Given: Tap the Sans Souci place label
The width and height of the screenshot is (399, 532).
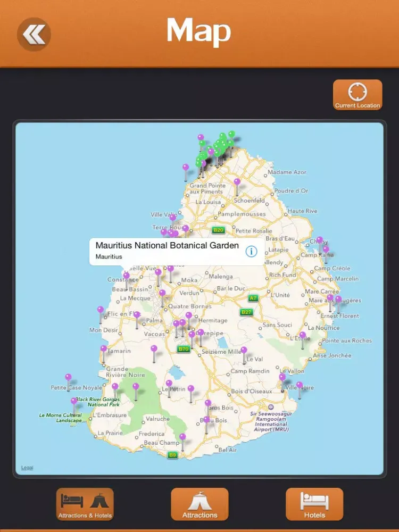Looking at the screenshot, I should coord(277,325).
